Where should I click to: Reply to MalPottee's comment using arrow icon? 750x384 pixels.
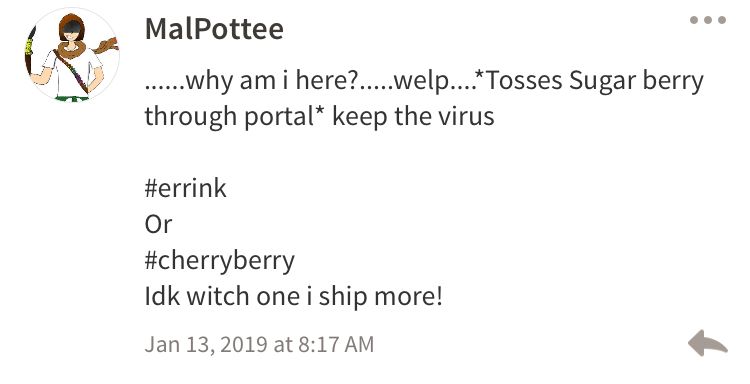pyautogui.click(x=708, y=343)
